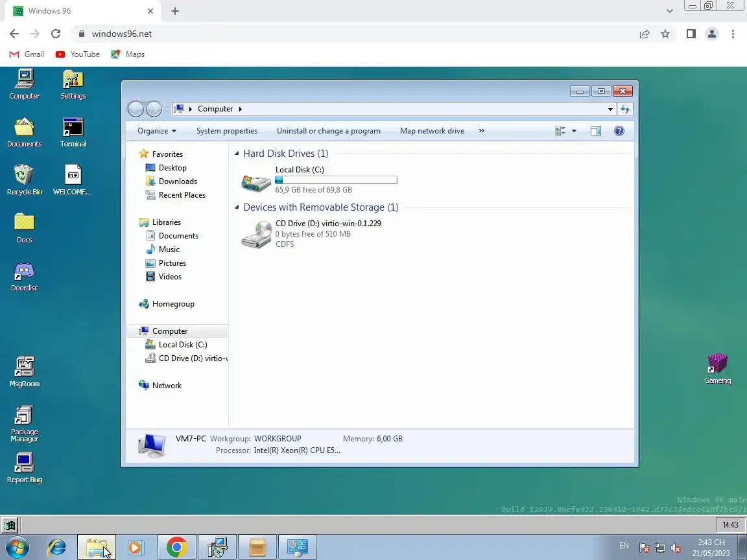Select Downloads in navigation pane
747x560 pixels.
[171, 181]
